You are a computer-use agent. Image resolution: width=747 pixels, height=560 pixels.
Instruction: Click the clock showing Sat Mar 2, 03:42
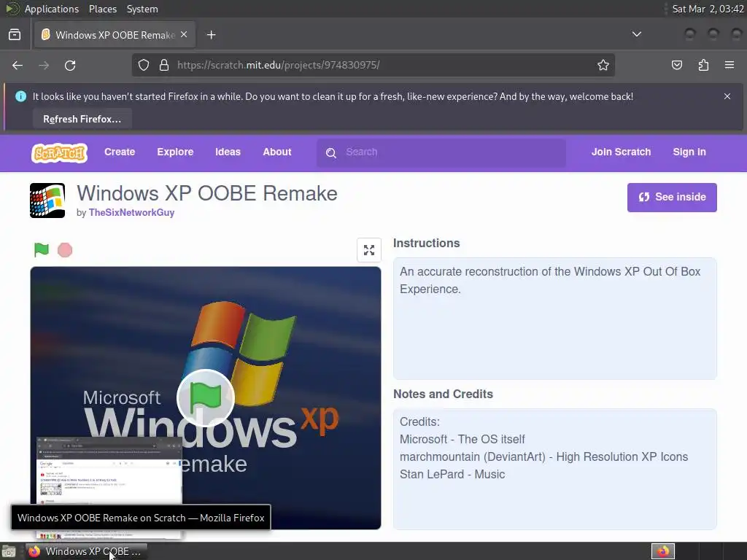point(708,9)
